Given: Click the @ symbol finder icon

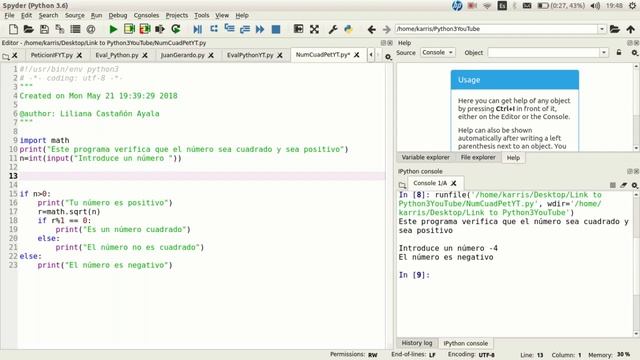Looking at the screenshot, I should tap(91, 29).
